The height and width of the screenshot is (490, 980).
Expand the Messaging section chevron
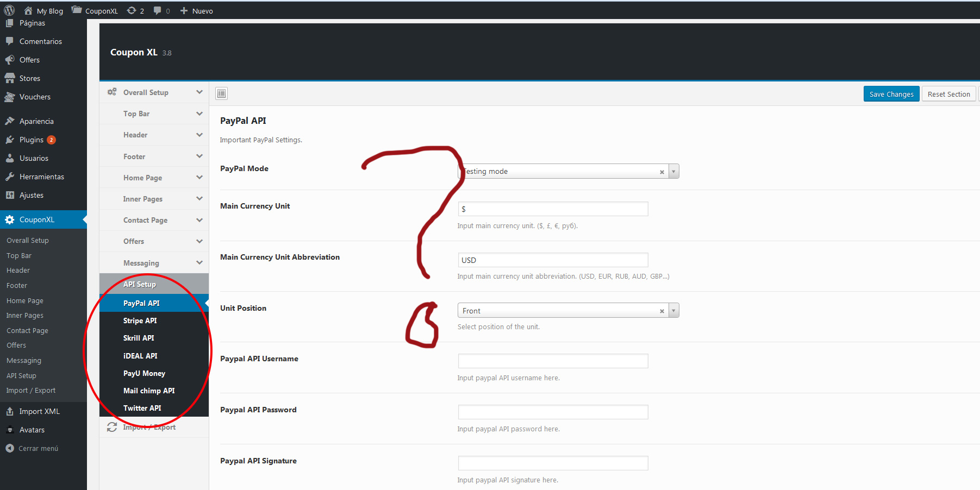pos(199,263)
